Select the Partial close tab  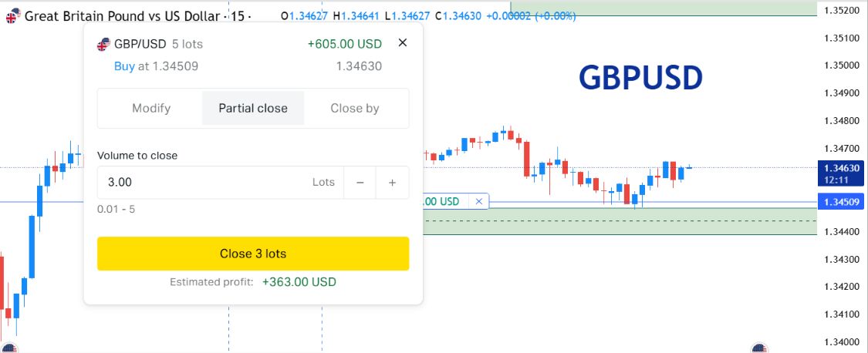point(253,108)
